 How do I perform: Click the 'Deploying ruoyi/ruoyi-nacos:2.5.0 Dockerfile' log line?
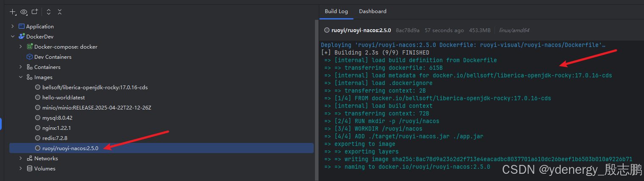pos(463,45)
